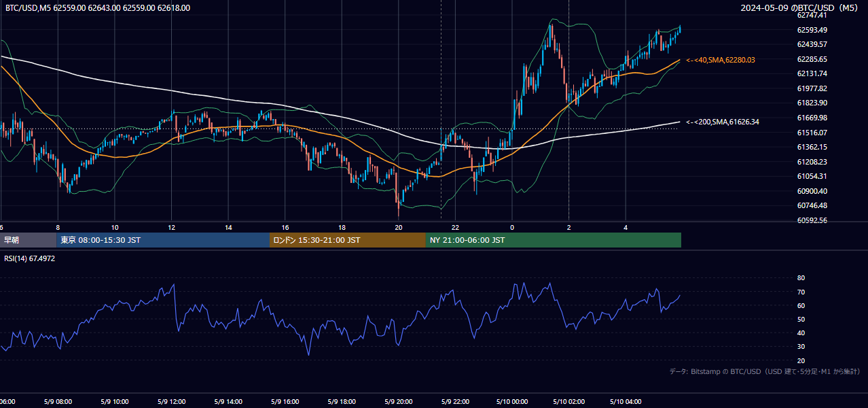Select the NY 21:00-06:00 JST session bar
The height and width of the screenshot is (408, 868).
coord(554,240)
